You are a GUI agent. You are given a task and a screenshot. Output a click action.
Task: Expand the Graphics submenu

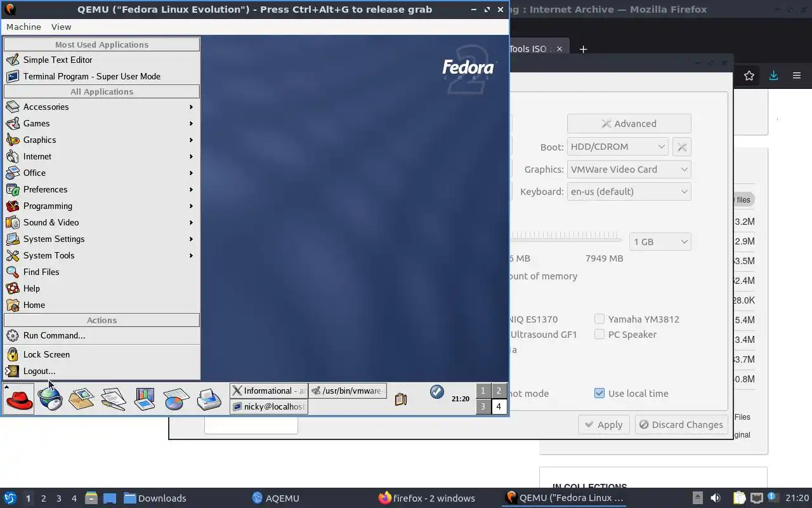click(101, 140)
